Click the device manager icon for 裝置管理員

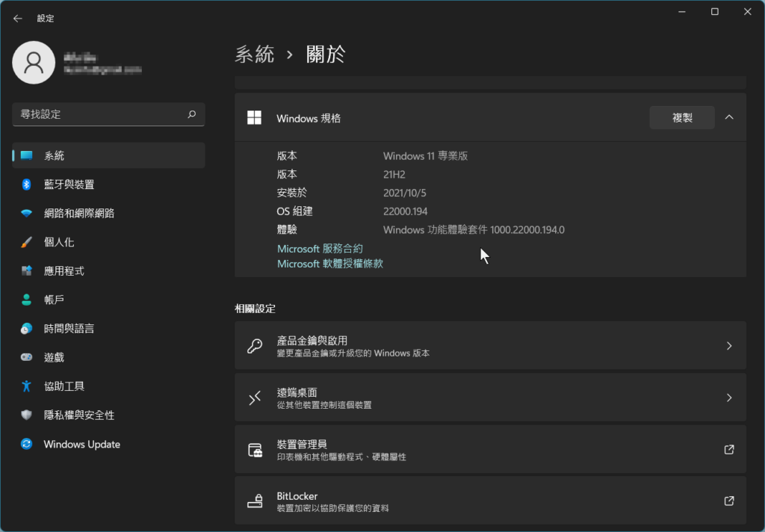(x=255, y=450)
